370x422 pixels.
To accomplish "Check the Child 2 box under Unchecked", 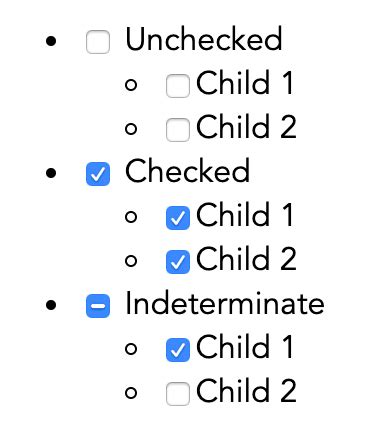I will point(178,130).
